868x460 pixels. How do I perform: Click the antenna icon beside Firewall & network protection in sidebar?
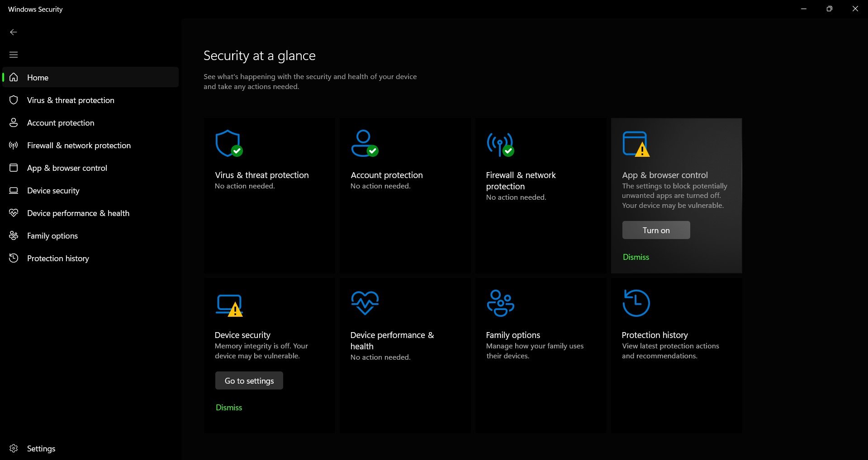point(14,145)
